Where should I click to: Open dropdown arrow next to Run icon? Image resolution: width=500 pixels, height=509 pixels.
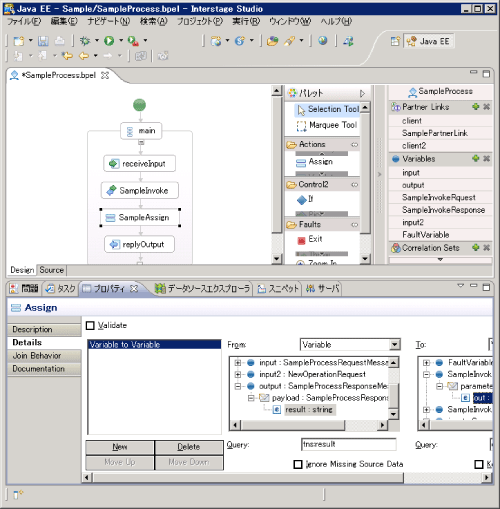[x=121, y=40]
